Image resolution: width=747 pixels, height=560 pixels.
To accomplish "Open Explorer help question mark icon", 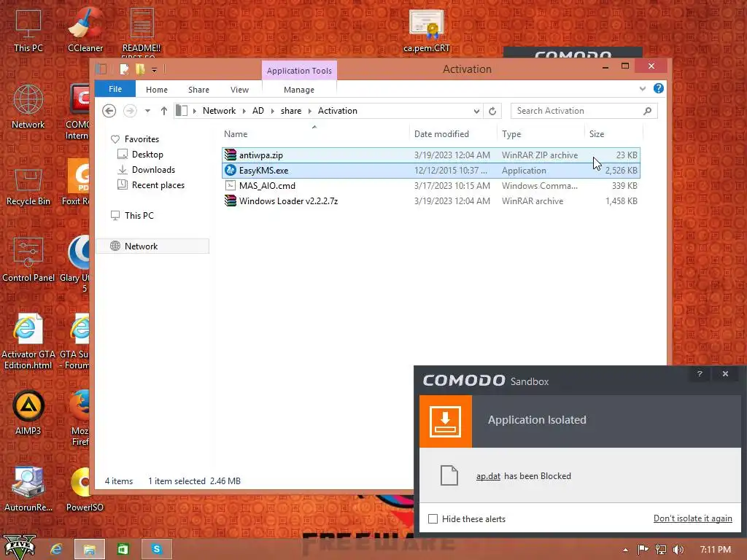I will pos(659,88).
